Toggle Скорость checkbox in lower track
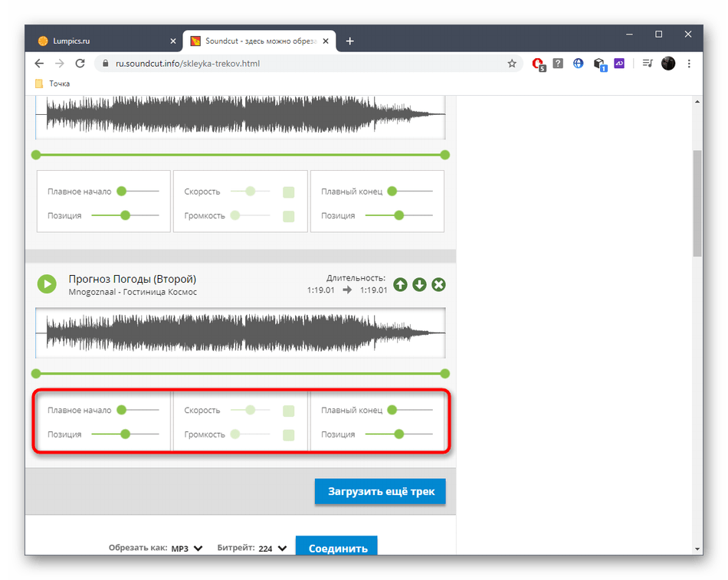Screen dimensions: 728x580 point(288,411)
